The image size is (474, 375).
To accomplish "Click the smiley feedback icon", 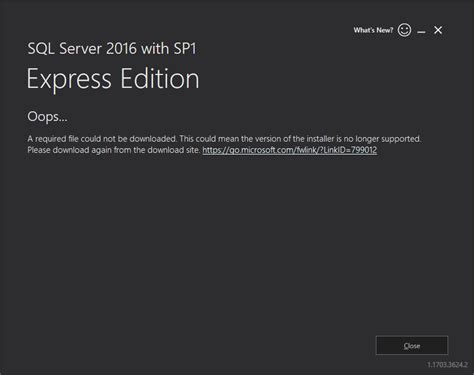I will [x=404, y=30].
